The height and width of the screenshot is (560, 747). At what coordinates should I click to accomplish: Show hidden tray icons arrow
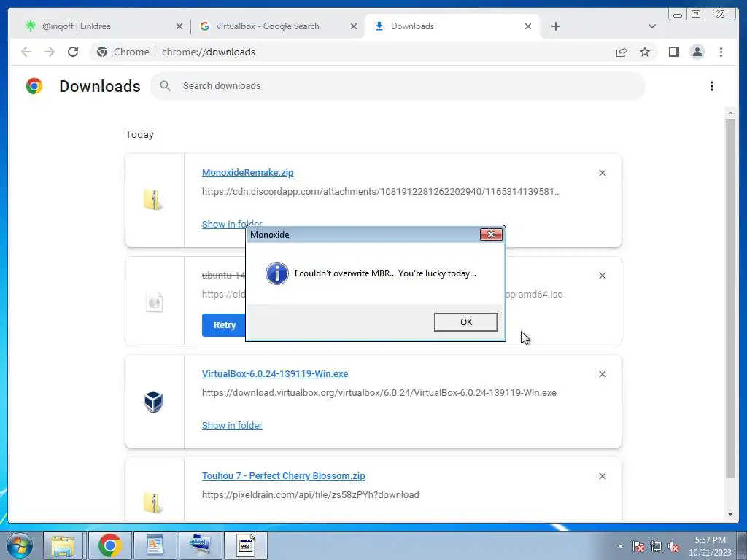click(x=620, y=546)
